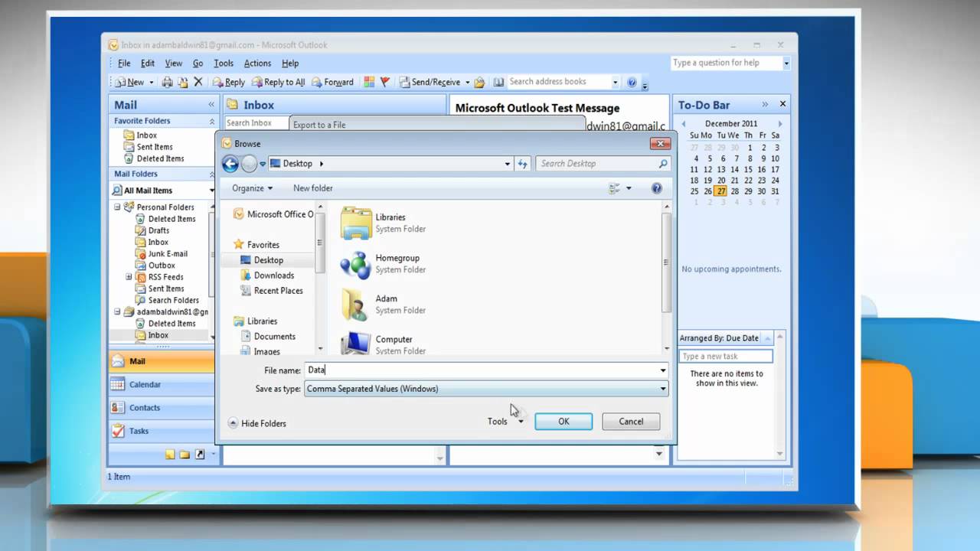Switch to Contacts in navigation pane

162,408
